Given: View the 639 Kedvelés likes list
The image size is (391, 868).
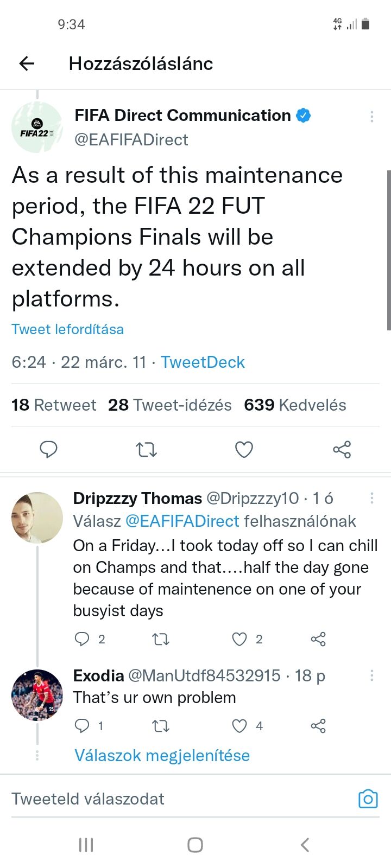Looking at the screenshot, I should coord(295,405).
